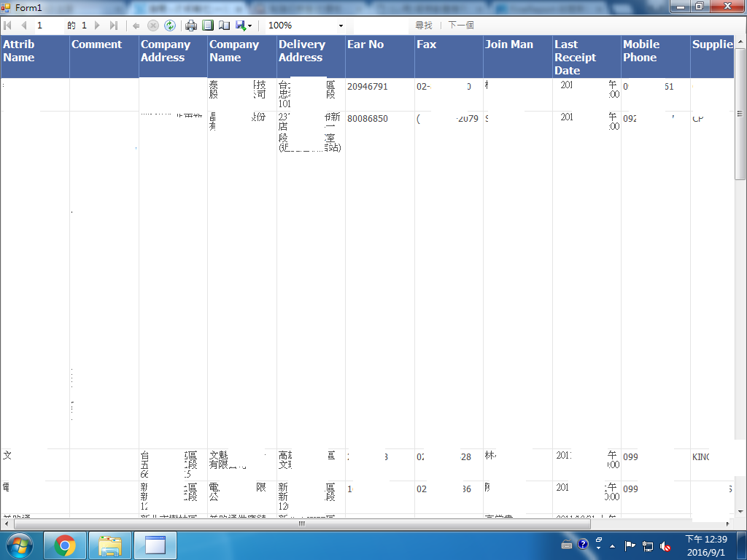Select the Company Name column header
The width and height of the screenshot is (747, 560).
tap(242, 57)
